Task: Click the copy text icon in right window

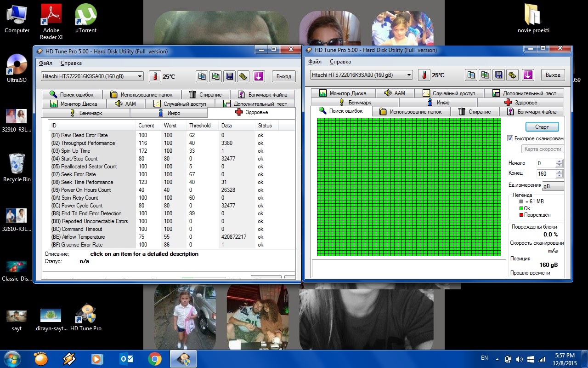Action: click(x=470, y=75)
